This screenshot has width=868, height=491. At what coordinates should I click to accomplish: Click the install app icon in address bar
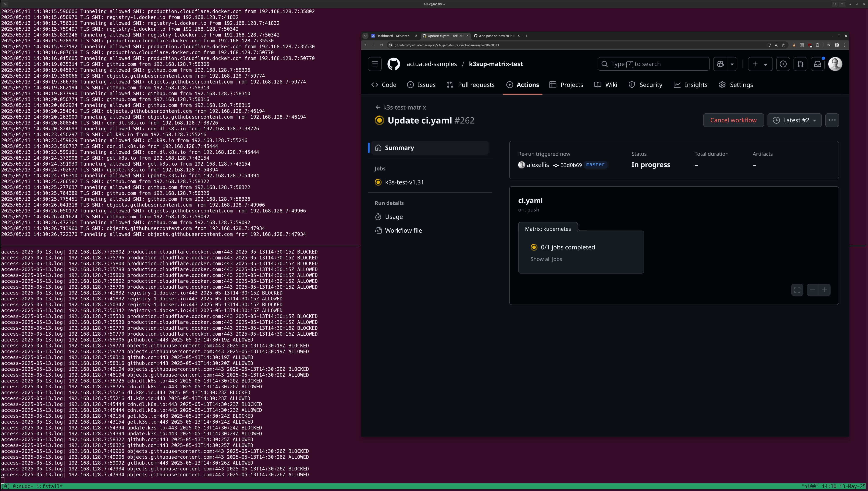pyautogui.click(x=769, y=45)
